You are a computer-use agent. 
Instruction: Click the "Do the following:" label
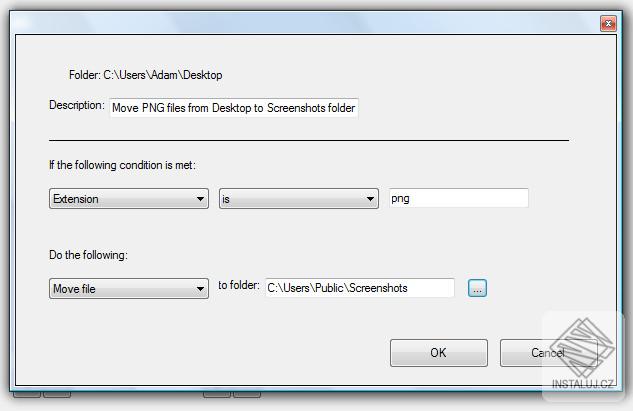(88, 255)
